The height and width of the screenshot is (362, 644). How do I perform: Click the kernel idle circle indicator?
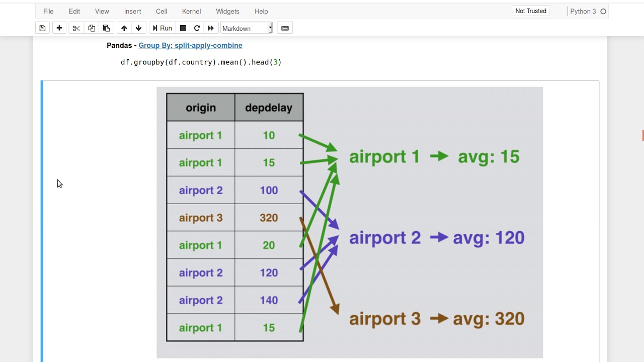(x=603, y=11)
